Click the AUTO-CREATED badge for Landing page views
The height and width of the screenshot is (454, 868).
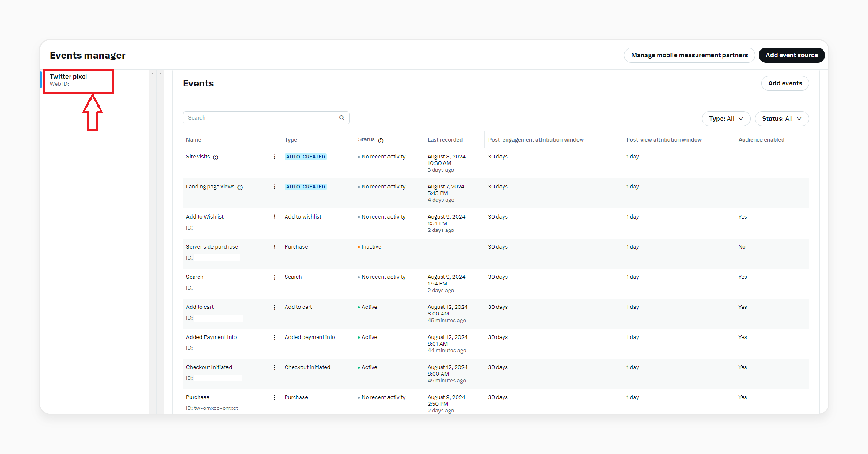pyautogui.click(x=306, y=187)
